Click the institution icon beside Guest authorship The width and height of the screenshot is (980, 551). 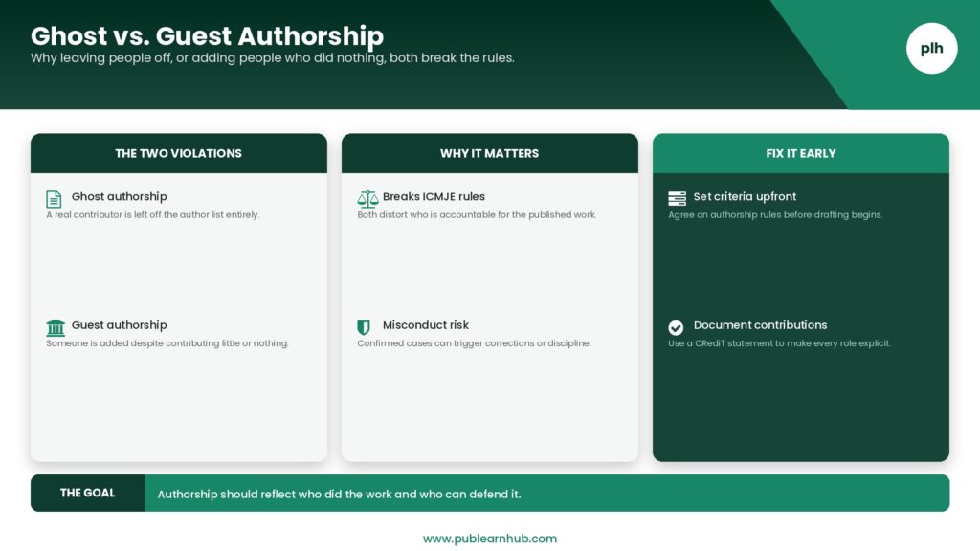(x=56, y=327)
